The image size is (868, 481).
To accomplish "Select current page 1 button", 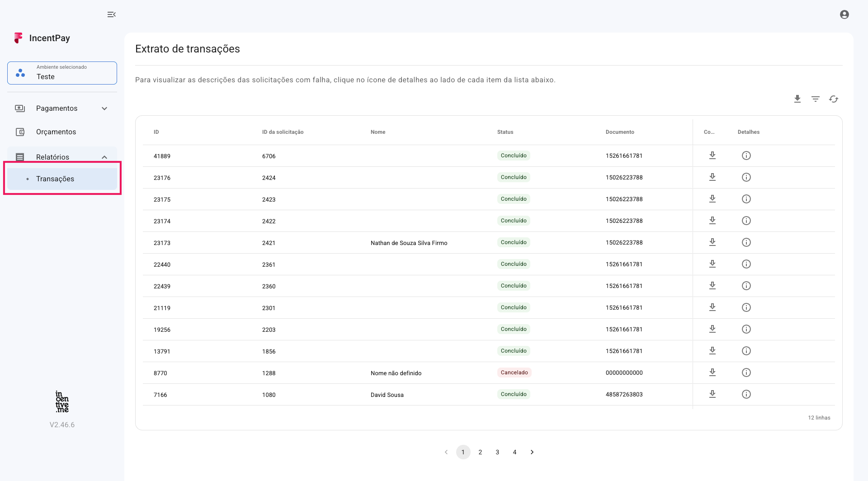I will (x=463, y=452).
